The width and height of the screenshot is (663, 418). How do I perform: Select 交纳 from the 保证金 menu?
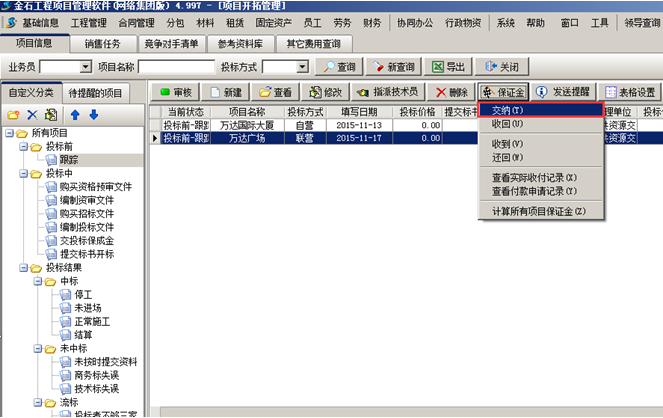coord(540,111)
